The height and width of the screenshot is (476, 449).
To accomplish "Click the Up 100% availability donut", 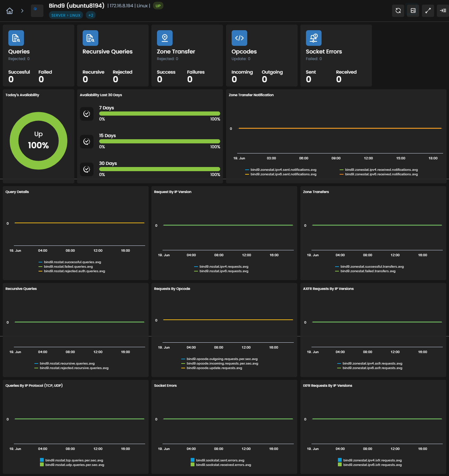I will click(x=39, y=141).
